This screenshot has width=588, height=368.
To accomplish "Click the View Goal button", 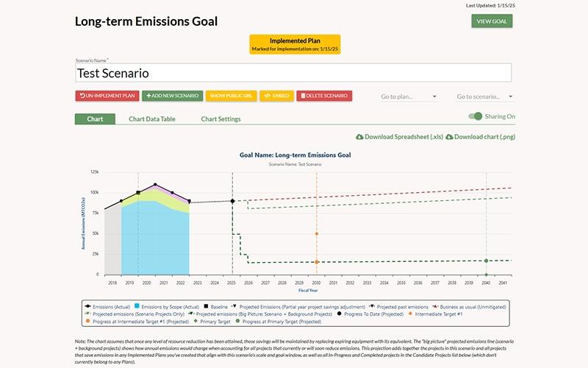I will [x=492, y=21].
